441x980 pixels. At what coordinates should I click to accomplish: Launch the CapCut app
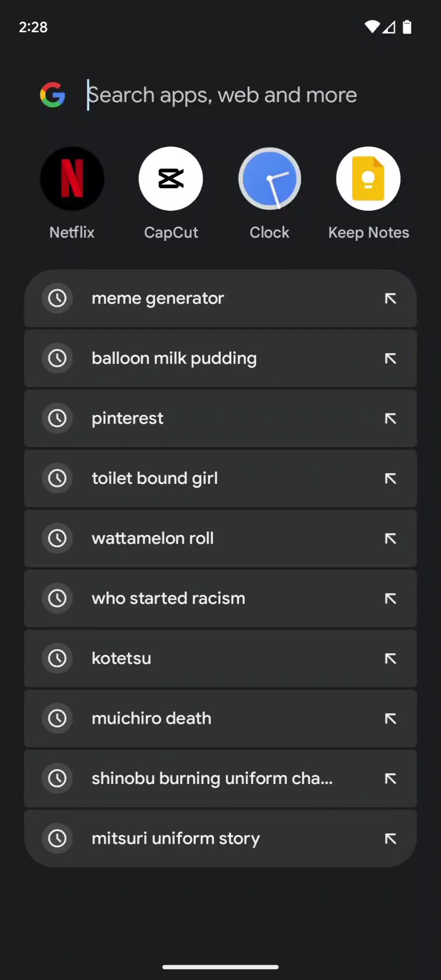click(x=170, y=179)
